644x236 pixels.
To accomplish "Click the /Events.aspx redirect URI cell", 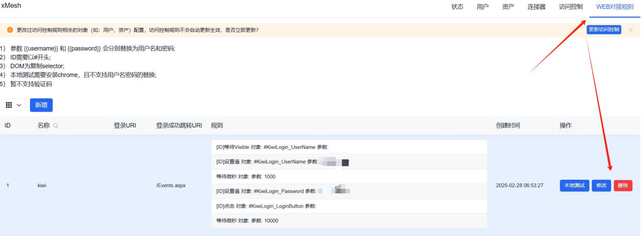I will click(x=171, y=186).
